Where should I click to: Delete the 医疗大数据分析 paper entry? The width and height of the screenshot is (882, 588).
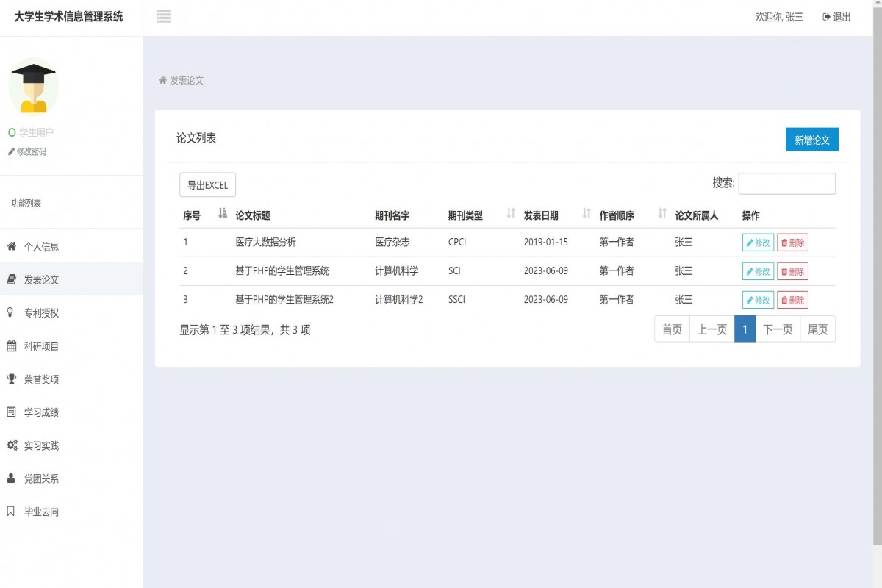(x=792, y=242)
